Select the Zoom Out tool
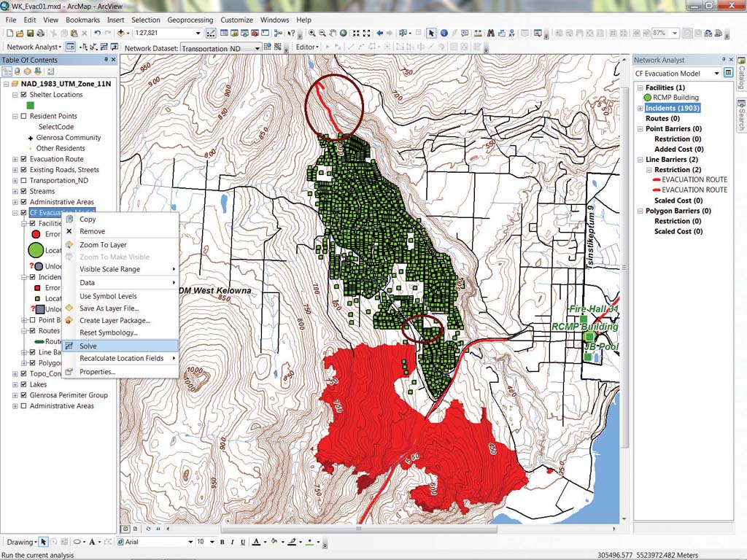Viewport: 747px width, 560px height. point(322,33)
